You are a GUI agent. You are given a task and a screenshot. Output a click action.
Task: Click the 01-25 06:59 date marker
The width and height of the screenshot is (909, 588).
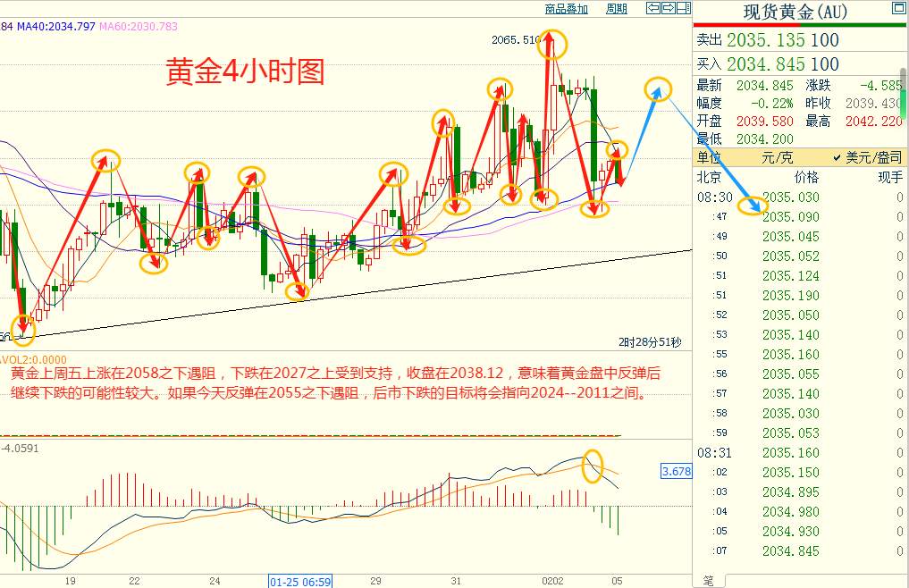(299, 581)
